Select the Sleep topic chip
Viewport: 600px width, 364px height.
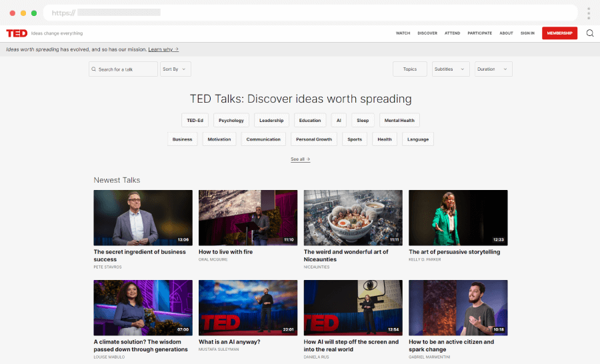tap(363, 120)
